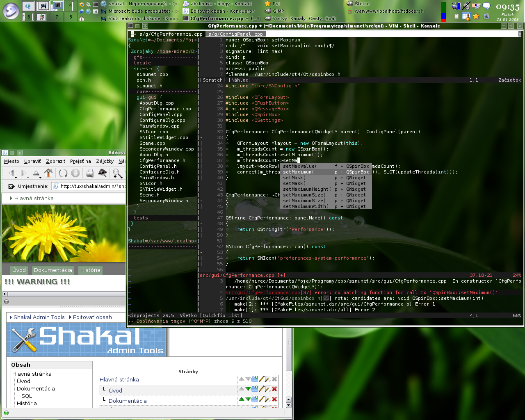
Task: Click the pencil edit icon for Úvod row
Action: point(262,389)
